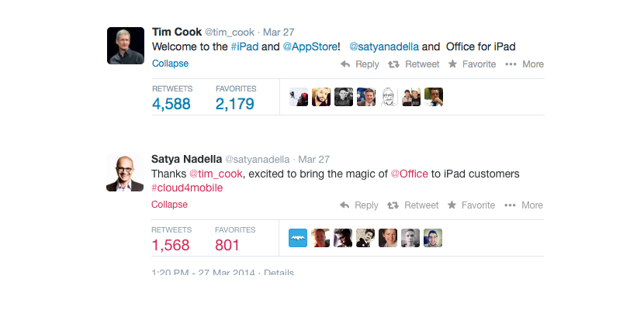This screenshot has width=644, height=310.
Task: Open More options on Tim Cook's tweet
Action: (525, 64)
